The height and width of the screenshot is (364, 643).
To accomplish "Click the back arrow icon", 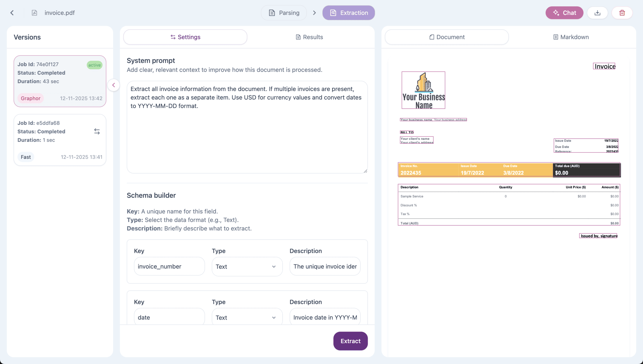I will point(12,13).
